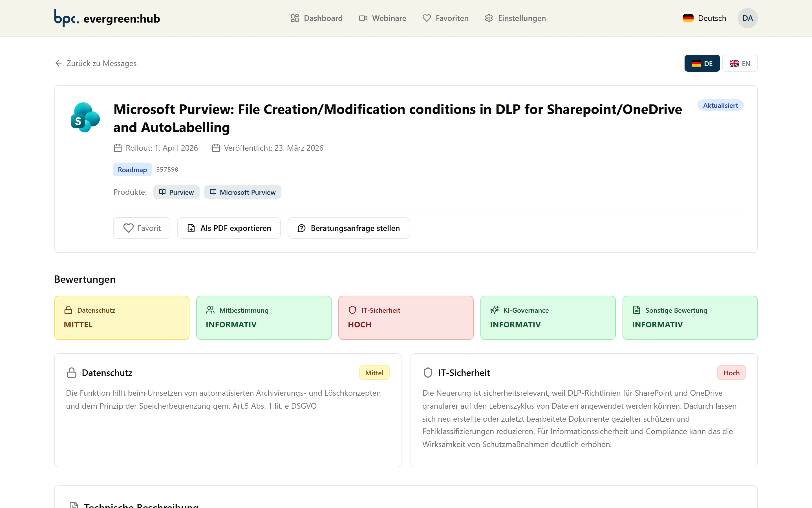Click the Aktualisiert badge

pos(720,105)
